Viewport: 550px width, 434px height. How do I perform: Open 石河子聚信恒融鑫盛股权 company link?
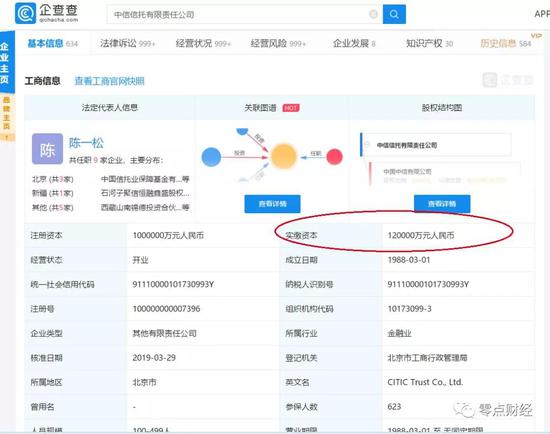[145, 193]
